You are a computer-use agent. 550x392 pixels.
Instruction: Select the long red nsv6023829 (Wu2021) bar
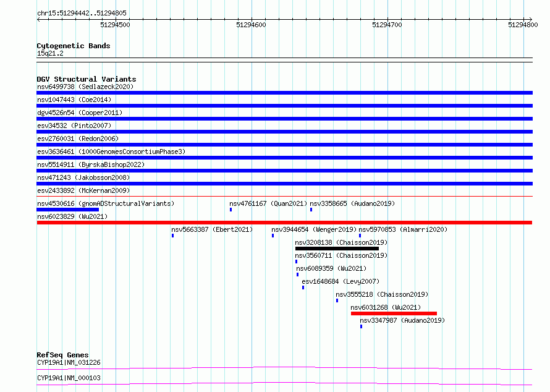pyautogui.click(x=284, y=223)
